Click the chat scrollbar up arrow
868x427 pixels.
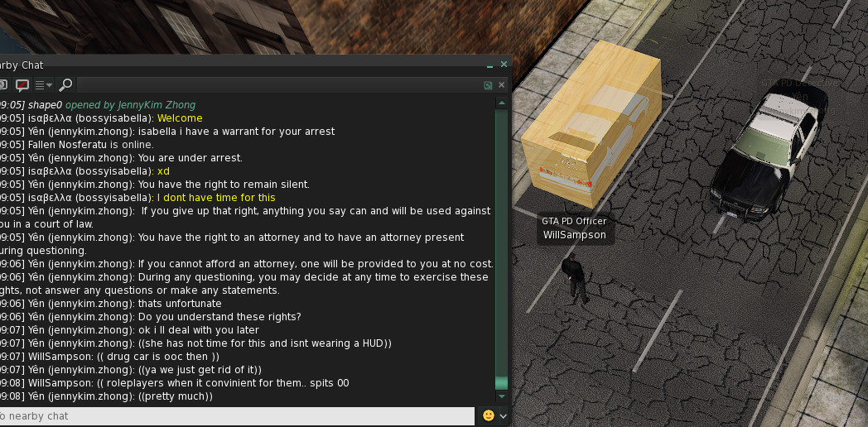point(502,103)
